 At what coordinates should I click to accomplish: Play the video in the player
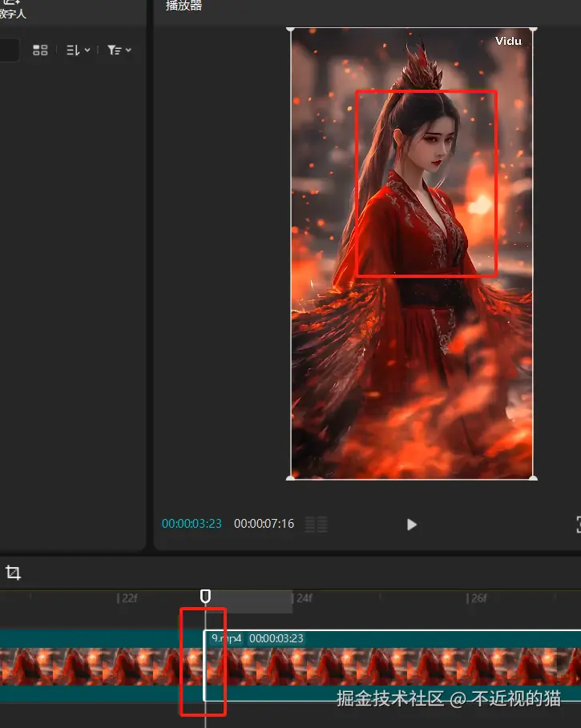411,525
